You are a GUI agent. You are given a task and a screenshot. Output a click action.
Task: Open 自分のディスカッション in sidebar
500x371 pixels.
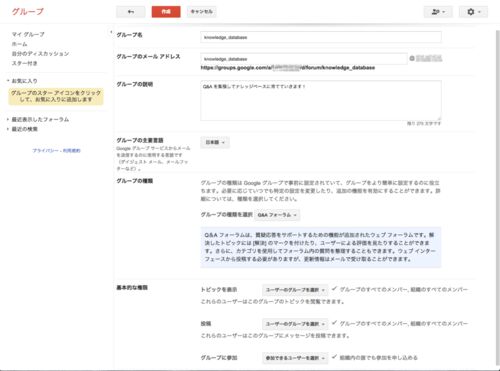pos(40,54)
